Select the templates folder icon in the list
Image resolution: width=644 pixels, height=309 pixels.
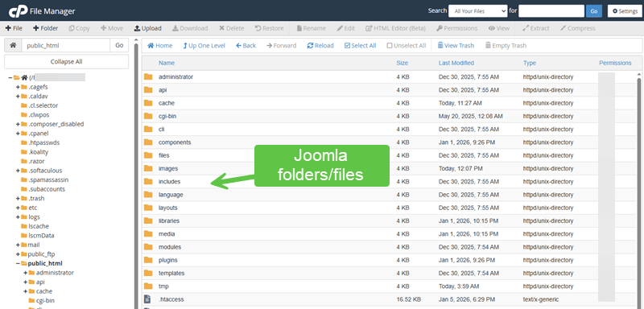point(148,273)
